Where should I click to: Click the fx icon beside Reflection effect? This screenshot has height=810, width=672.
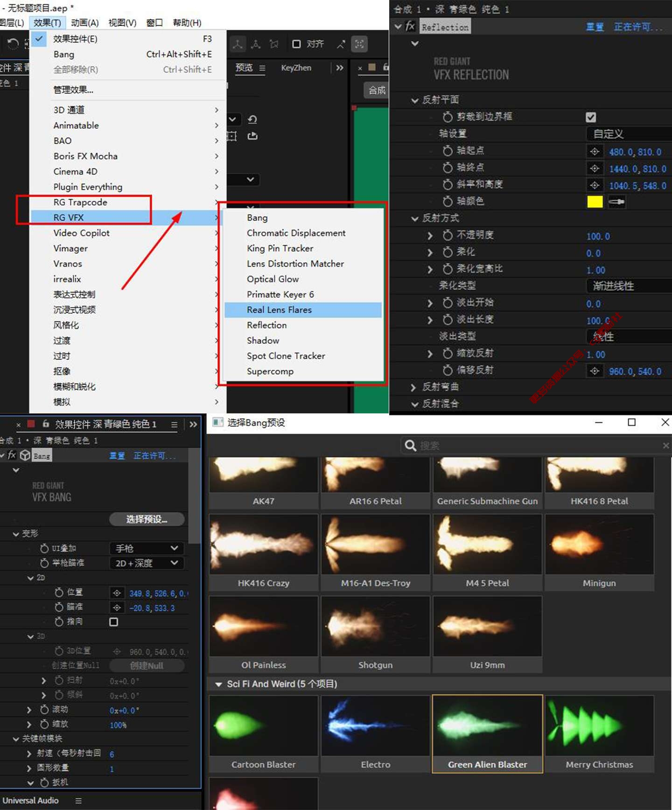pos(410,27)
